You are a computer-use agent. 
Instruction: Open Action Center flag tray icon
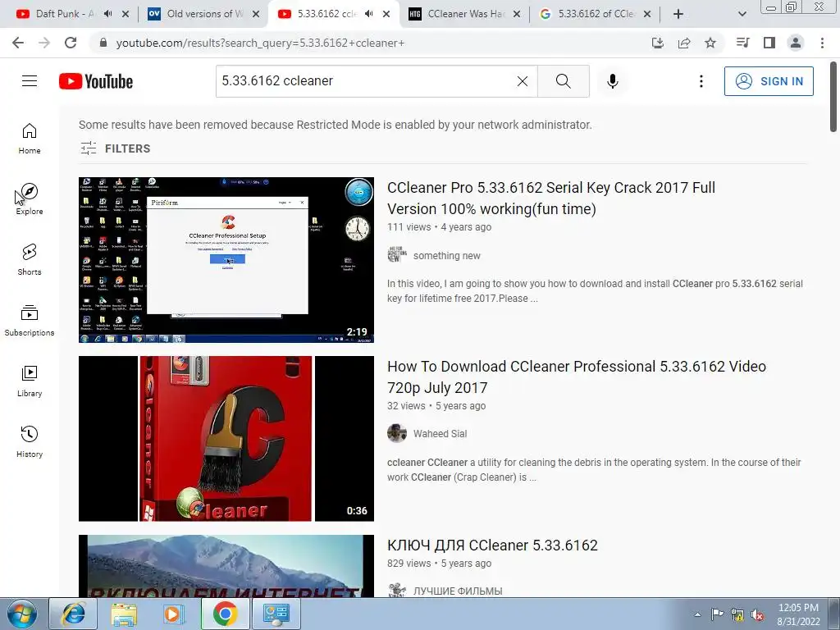pos(717,614)
